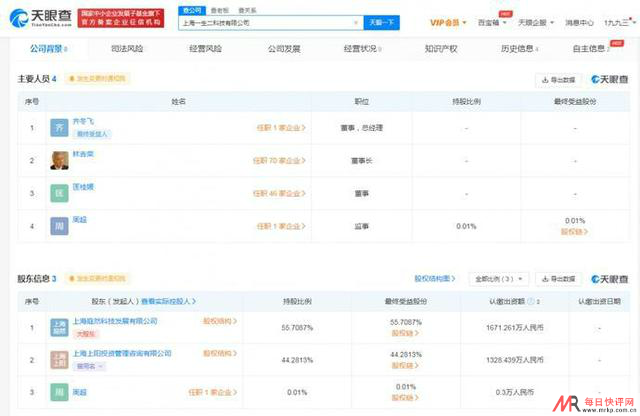The image size is (640, 416).
Task: Select the 查老板 search tab
Action: coord(220,10)
